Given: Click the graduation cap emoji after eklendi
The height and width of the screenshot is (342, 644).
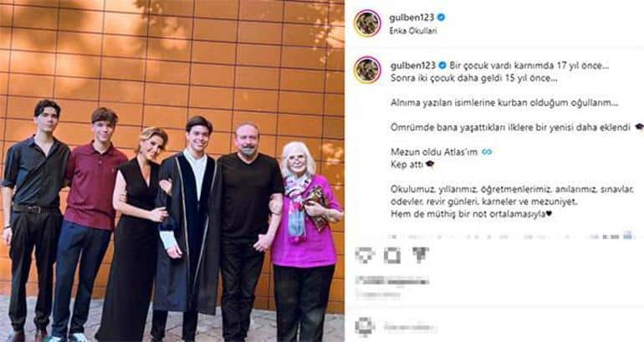Looking at the screenshot, I should coord(639,127).
